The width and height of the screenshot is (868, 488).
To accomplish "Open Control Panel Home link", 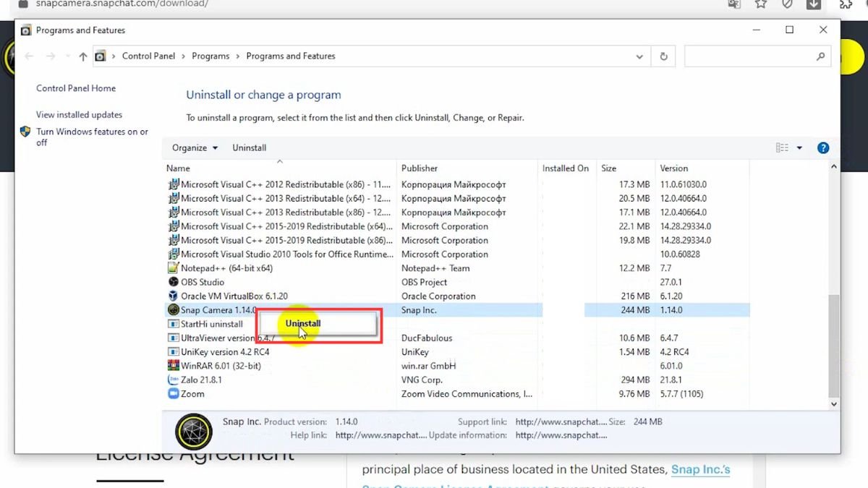I will click(76, 88).
